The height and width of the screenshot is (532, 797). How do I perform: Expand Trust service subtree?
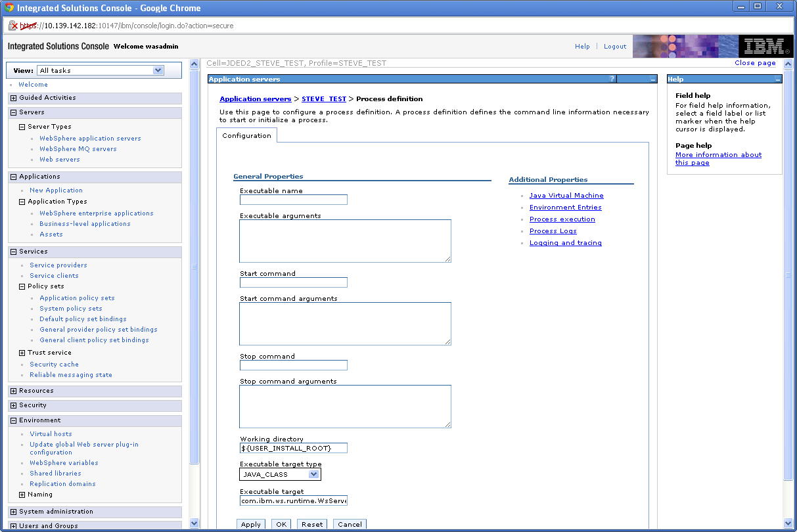coord(22,353)
